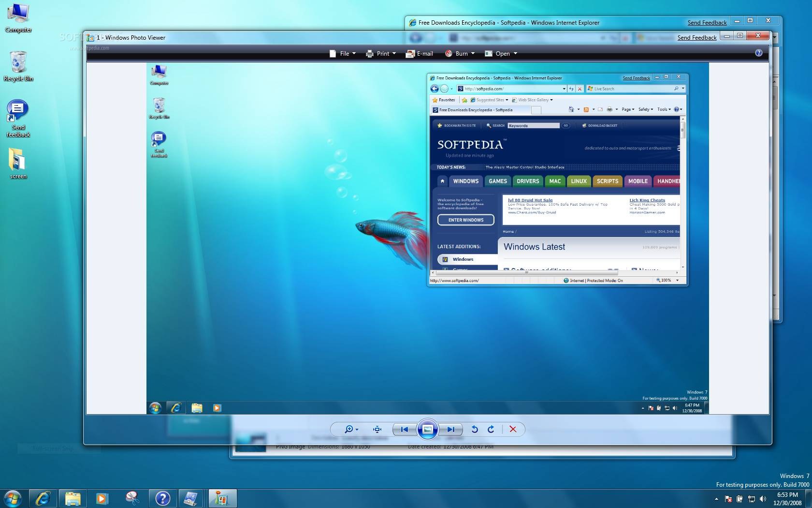The image size is (812, 508).
Task: Select the Send feedback desktop shortcut
Action: [x=18, y=119]
